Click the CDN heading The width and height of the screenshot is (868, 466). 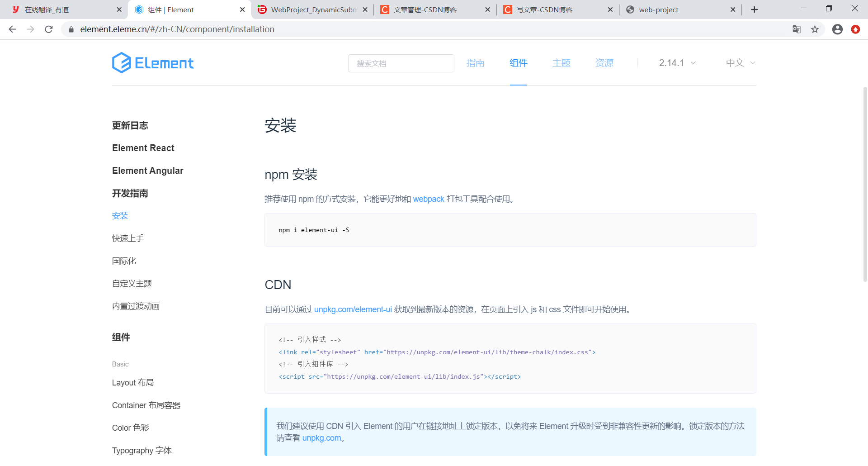pos(278,285)
